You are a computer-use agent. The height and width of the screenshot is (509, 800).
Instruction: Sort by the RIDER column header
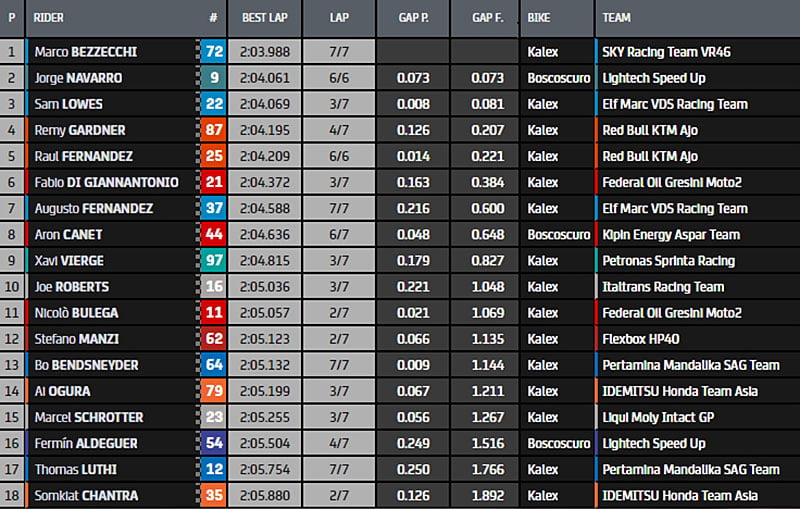pyautogui.click(x=49, y=18)
